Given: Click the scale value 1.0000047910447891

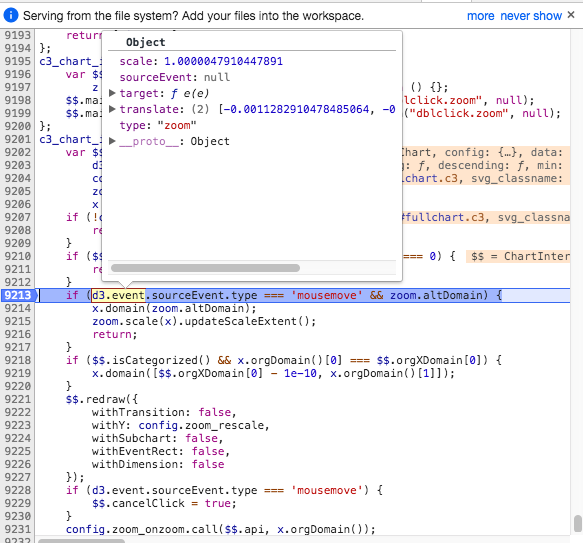Looking at the screenshot, I should coord(223,61).
